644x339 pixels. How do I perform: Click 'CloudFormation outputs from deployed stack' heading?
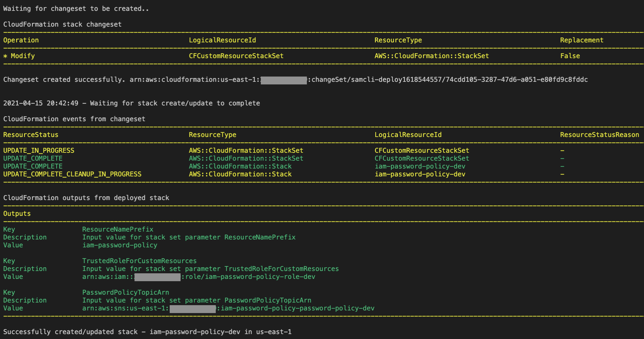tap(86, 198)
